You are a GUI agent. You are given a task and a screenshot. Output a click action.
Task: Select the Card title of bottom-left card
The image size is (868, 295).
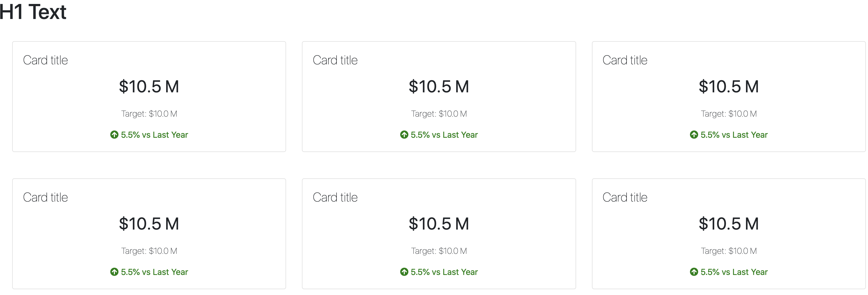click(x=45, y=197)
